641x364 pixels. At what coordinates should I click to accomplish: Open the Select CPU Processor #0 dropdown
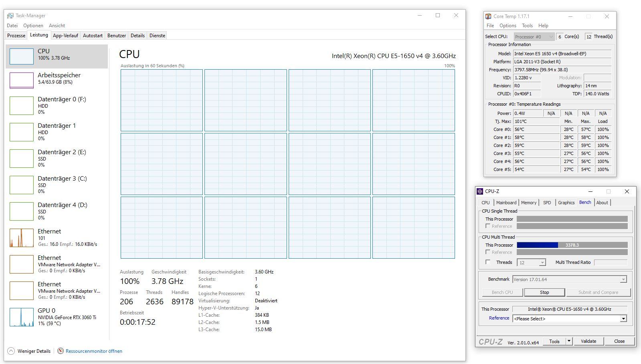[x=534, y=36]
